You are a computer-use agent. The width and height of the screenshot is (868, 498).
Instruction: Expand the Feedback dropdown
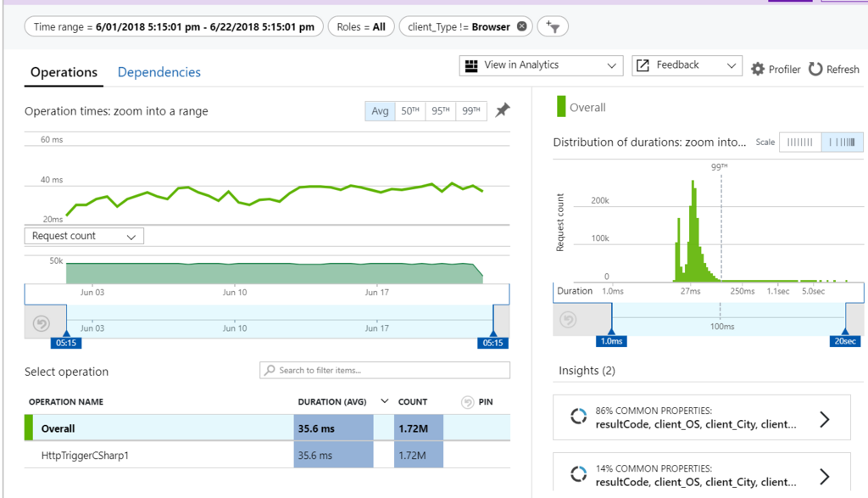[x=687, y=65]
